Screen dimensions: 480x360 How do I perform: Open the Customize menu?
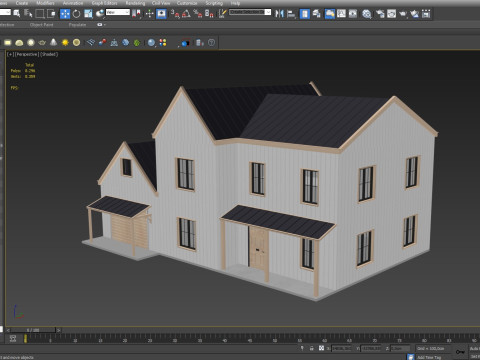coord(187,3)
